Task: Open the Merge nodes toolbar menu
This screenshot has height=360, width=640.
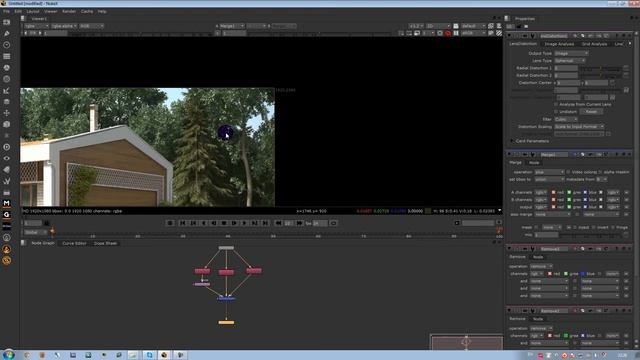Action: (x=7, y=102)
